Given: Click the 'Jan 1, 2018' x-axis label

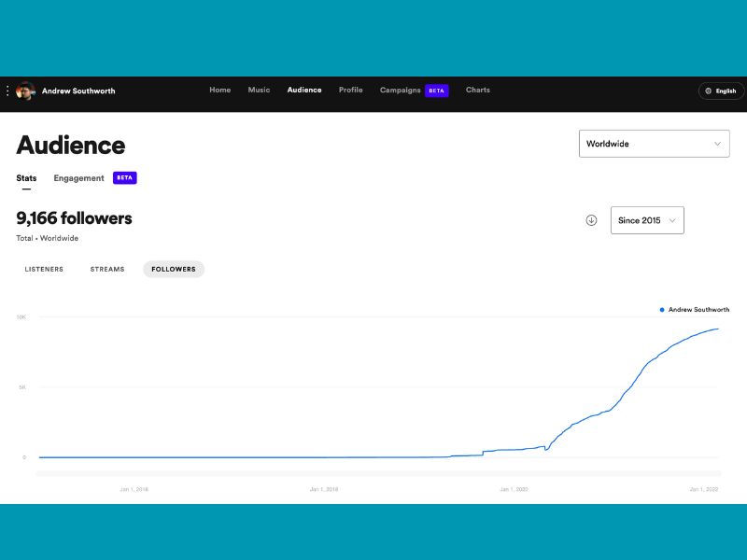Looking at the screenshot, I should 324,489.
